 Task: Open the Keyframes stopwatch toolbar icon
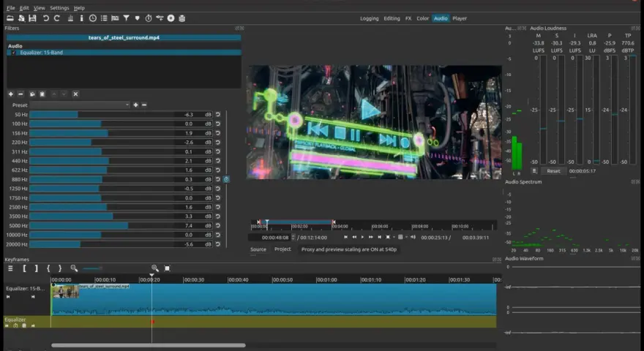[x=149, y=18]
